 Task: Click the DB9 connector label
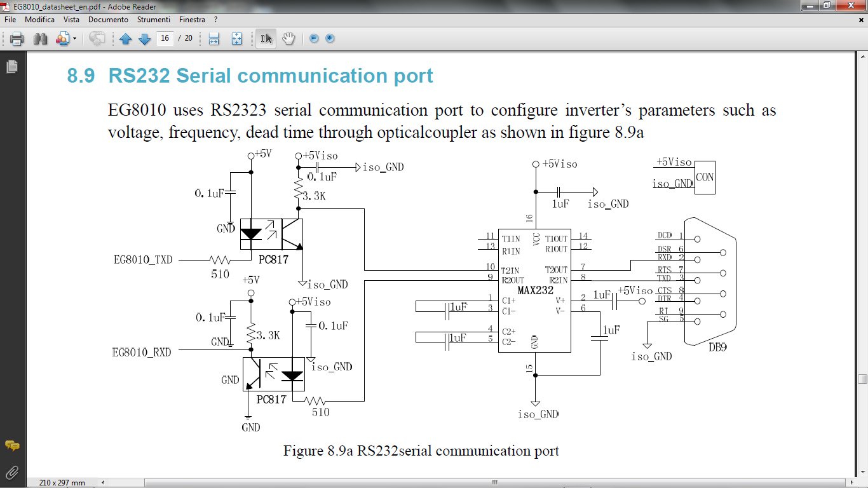coord(718,348)
